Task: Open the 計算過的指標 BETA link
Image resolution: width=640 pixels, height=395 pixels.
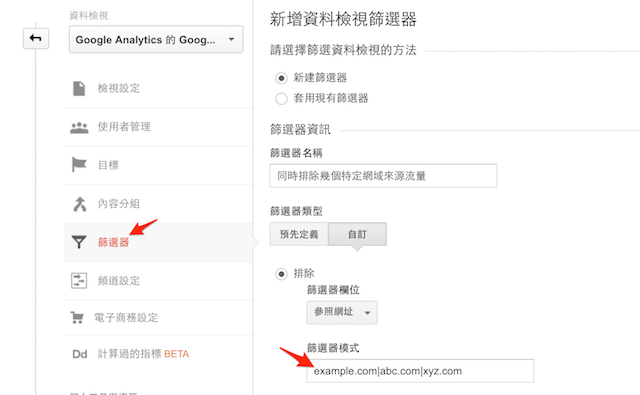Action: [x=143, y=354]
